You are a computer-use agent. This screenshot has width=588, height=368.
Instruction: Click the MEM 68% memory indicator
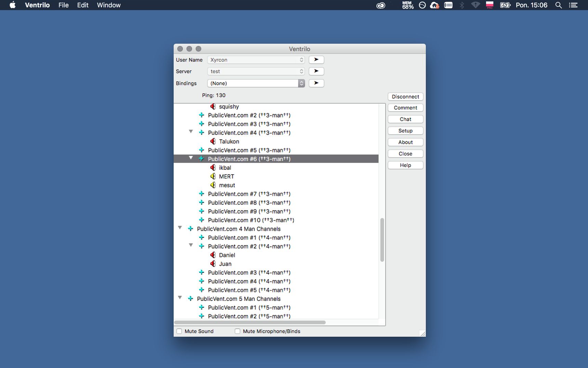(407, 5)
